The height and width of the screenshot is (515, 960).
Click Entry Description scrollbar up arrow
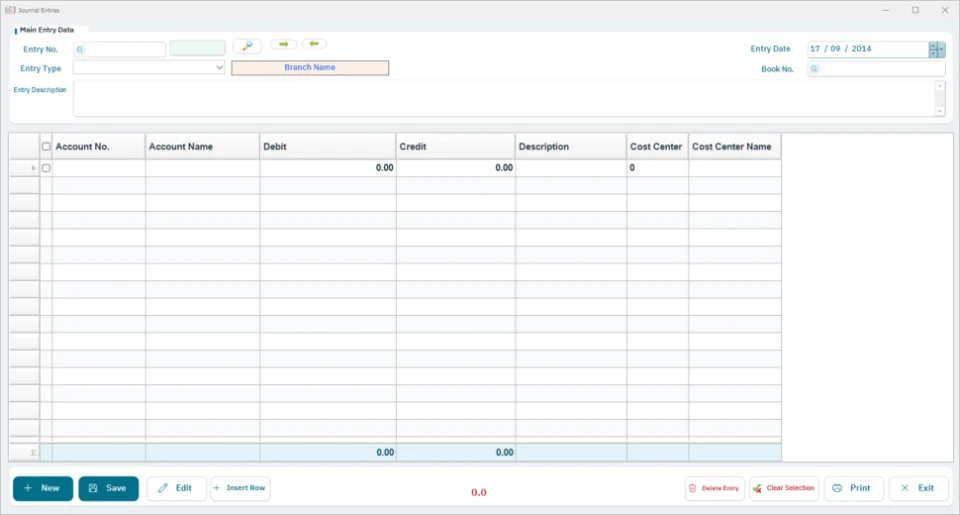point(940,86)
